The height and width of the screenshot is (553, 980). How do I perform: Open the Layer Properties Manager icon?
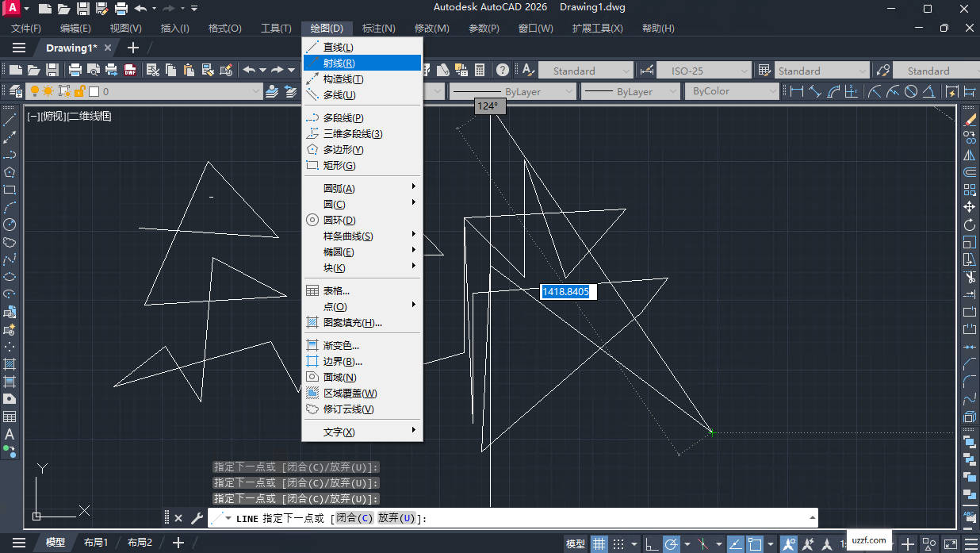pyautogui.click(x=16, y=90)
